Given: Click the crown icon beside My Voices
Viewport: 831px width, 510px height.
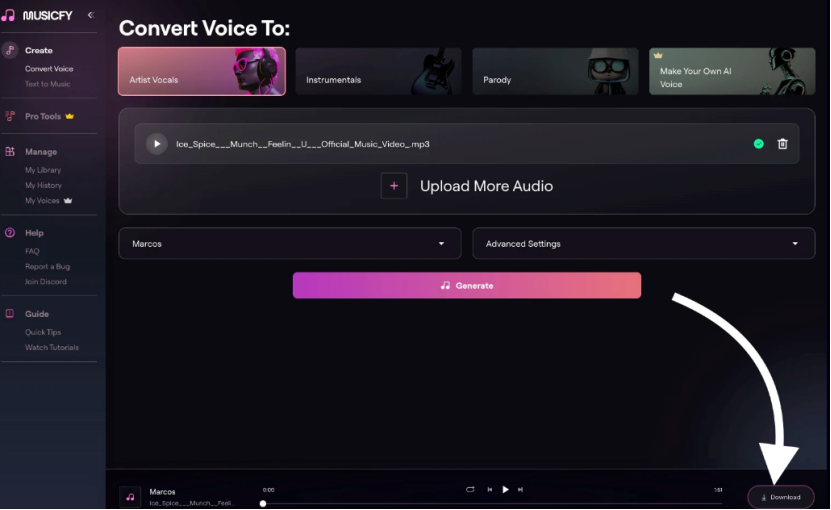Looking at the screenshot, I should click(x=68, y=200).
